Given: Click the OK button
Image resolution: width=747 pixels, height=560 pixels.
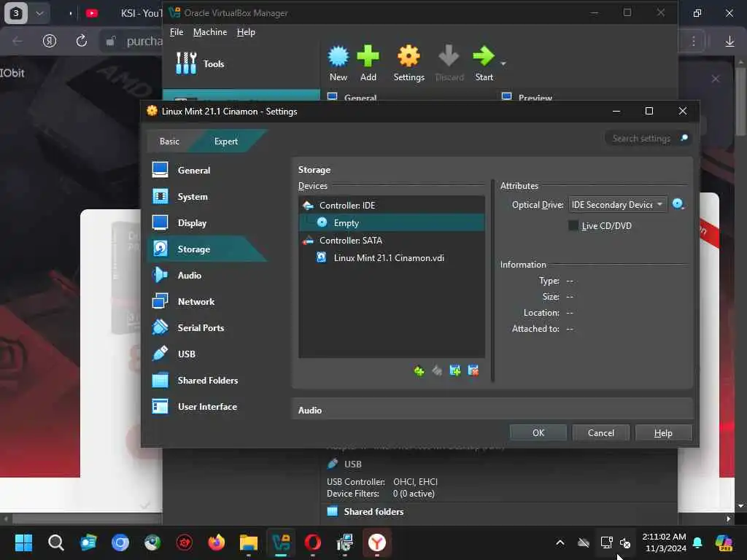Looking at the screenshot, I should [538, 432].
